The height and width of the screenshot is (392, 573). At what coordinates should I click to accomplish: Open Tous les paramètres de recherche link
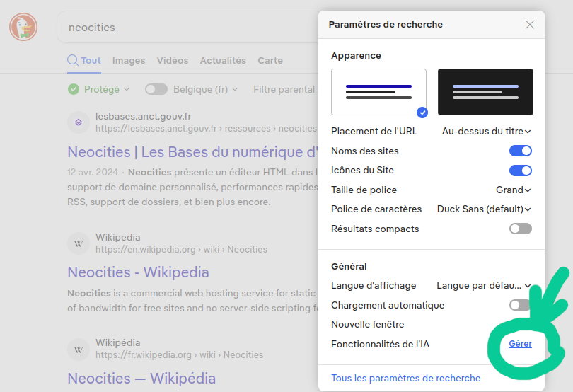point(405,378)
